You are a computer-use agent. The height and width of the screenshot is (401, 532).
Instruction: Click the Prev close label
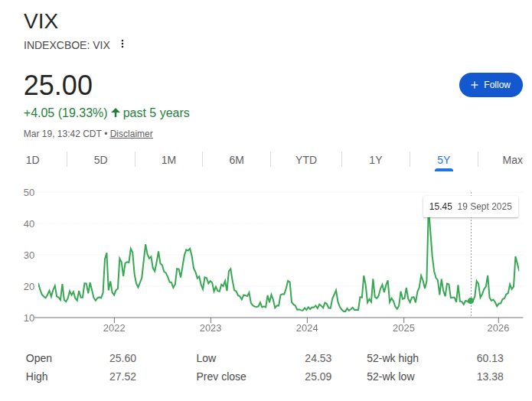[x=221, y=377]
